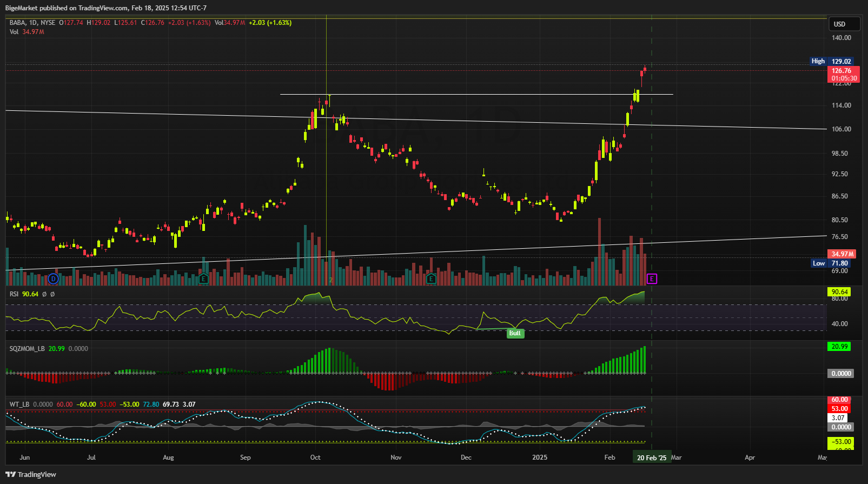Click the BigeMarket published header text
Viewport: 868px width, 484px height.
106,8
